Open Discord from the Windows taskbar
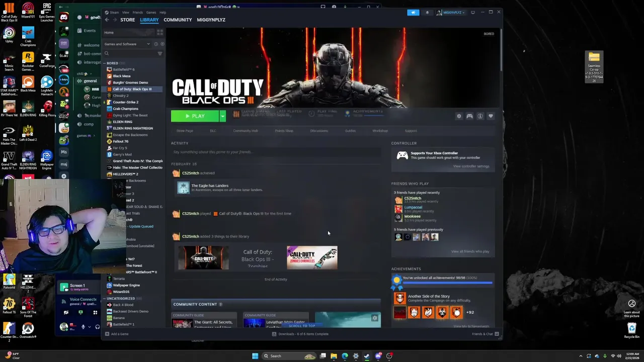Viewport: 644px width, 362px height. point(378,356)
